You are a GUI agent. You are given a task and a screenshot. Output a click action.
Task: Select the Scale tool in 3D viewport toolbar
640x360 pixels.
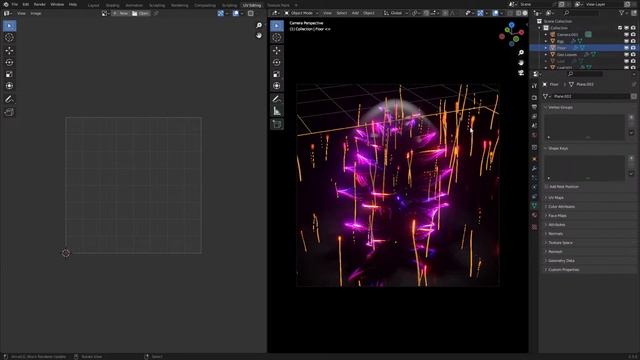(x=277, y=74)
